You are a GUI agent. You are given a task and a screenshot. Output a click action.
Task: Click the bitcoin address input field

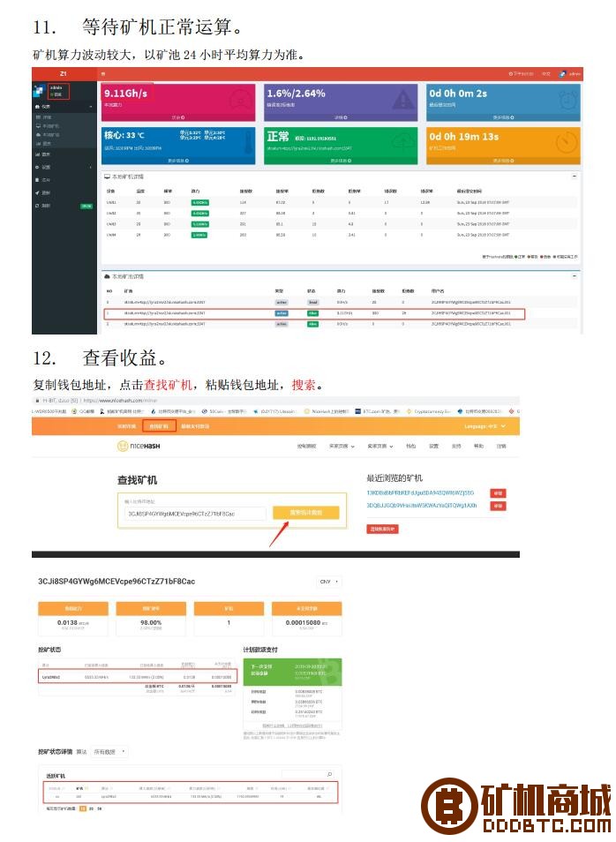196,514
